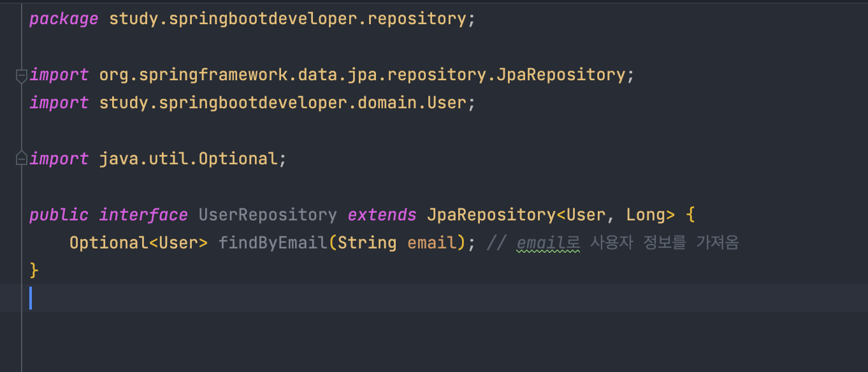Image resolution: width=868 pixels, height=372 pixels.
Task: Click the 'interface' keyword
Action: [x=143, y=215]
